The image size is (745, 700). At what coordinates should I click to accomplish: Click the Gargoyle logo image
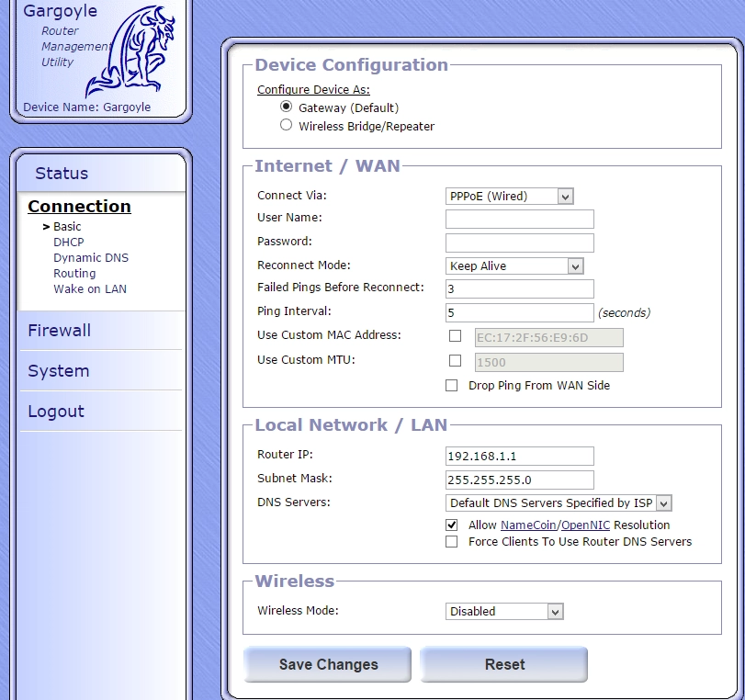click(x=130, y=51)
